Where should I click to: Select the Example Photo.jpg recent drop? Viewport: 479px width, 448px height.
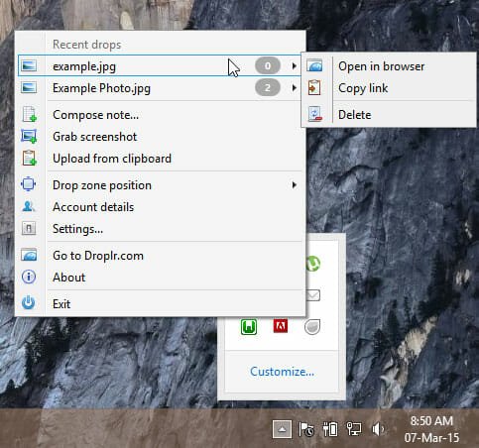click(x=160, y=88)
